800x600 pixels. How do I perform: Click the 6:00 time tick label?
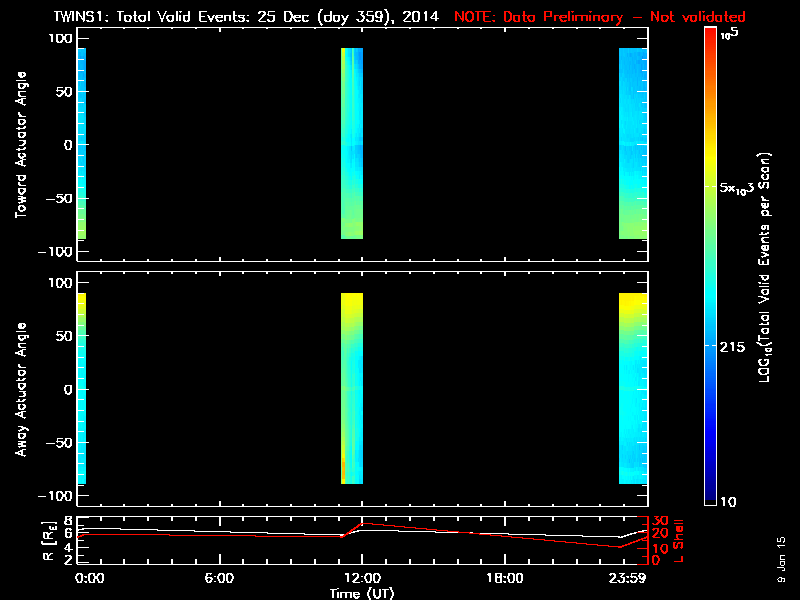click(218, 578)
